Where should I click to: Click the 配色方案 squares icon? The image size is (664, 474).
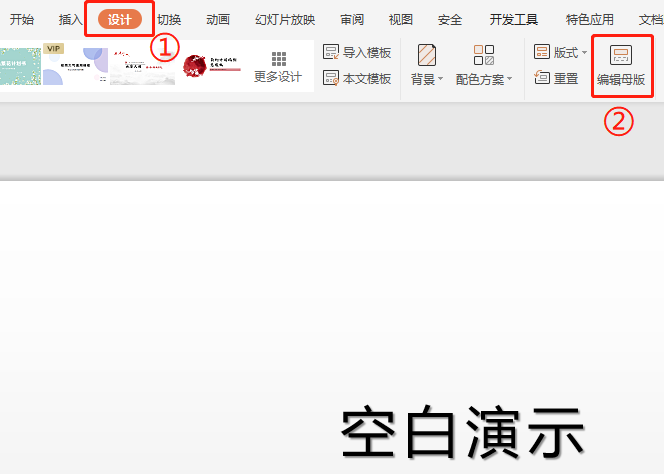coord(484,55)
